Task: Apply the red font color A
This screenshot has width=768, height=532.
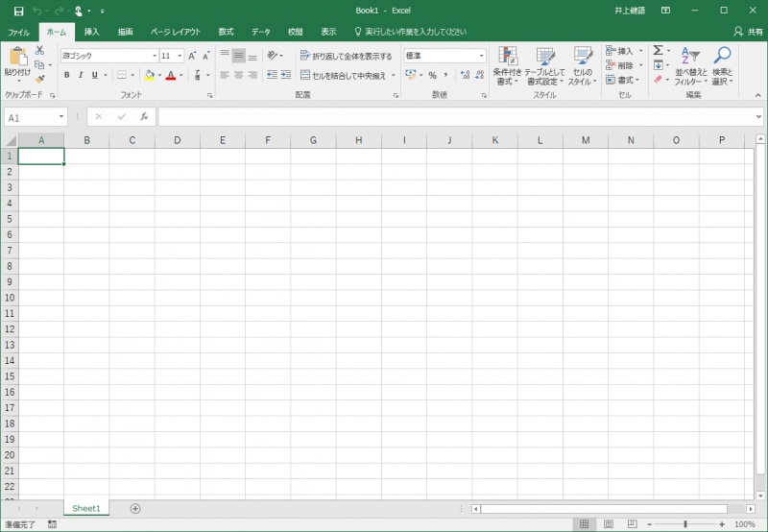Action: (x=171, y=75)
